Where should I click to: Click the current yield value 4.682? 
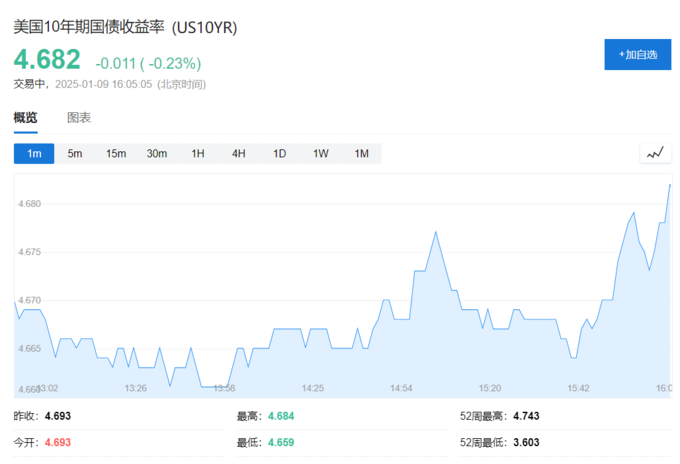coord(47,60)
